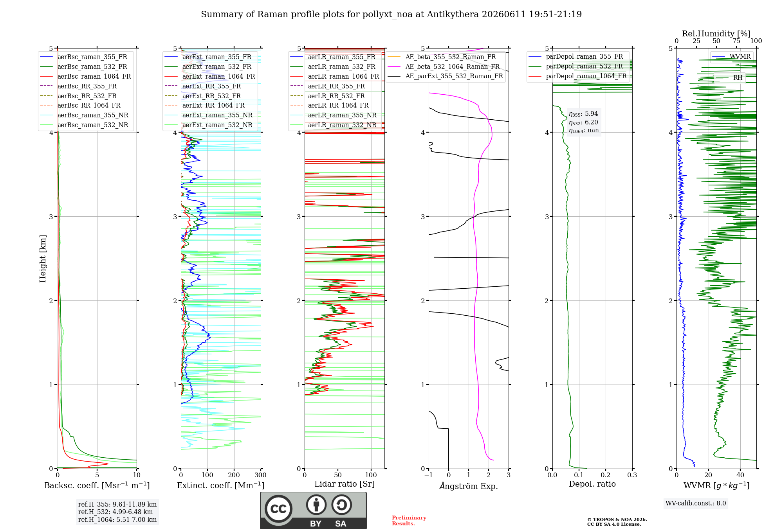Click aerBsc_raman_532_NR legend entry
The image size is (783, 532).
click(x=84, y=125)
